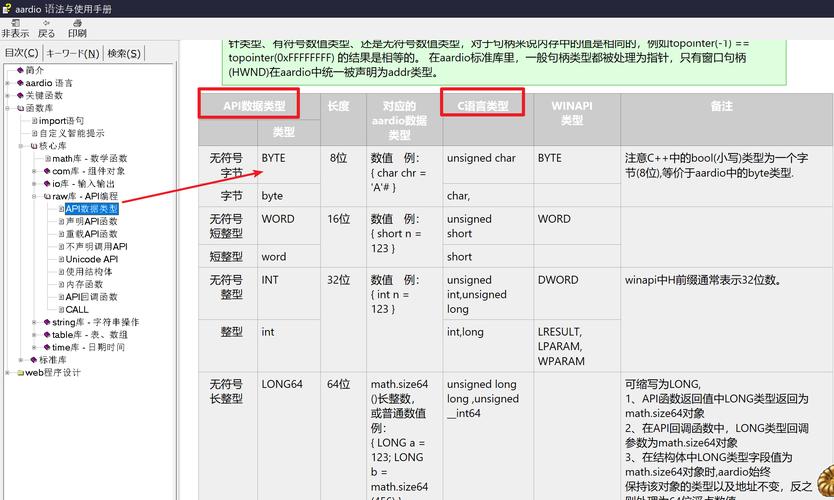834x500 pixels.
Task: Open the Unicode API topic
Action: pyautogui.click(x=91, y=259)
